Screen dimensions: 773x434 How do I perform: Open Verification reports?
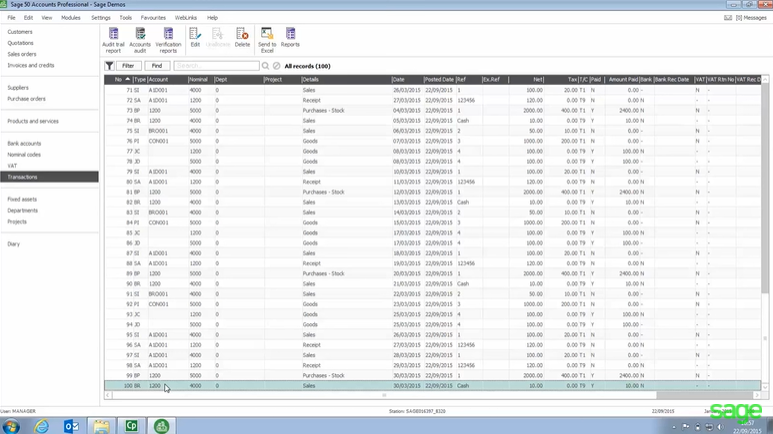pyautogui.click(x=168, y=40)
